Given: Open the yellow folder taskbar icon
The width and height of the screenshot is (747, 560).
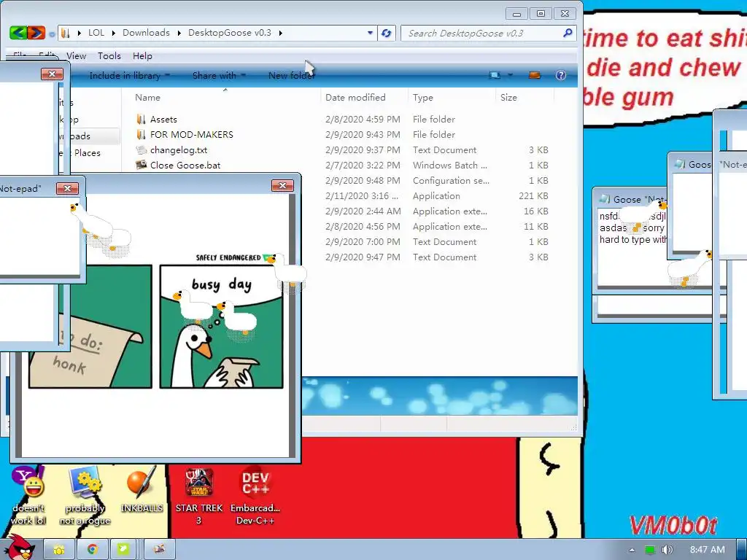Looking at the screenshot, I should point(59,550).
